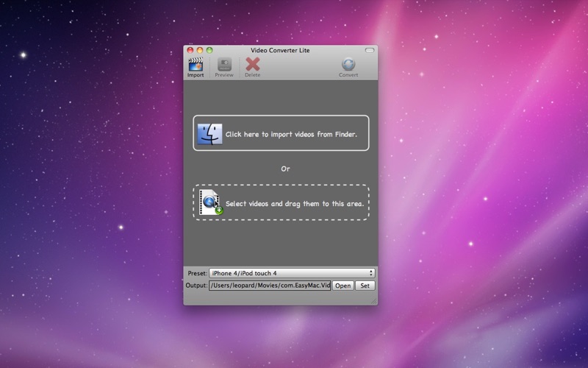The height and width of the screenshot is (368, 588).
Task: Click the Open button beside Output
Action: [x=343, y=286]
